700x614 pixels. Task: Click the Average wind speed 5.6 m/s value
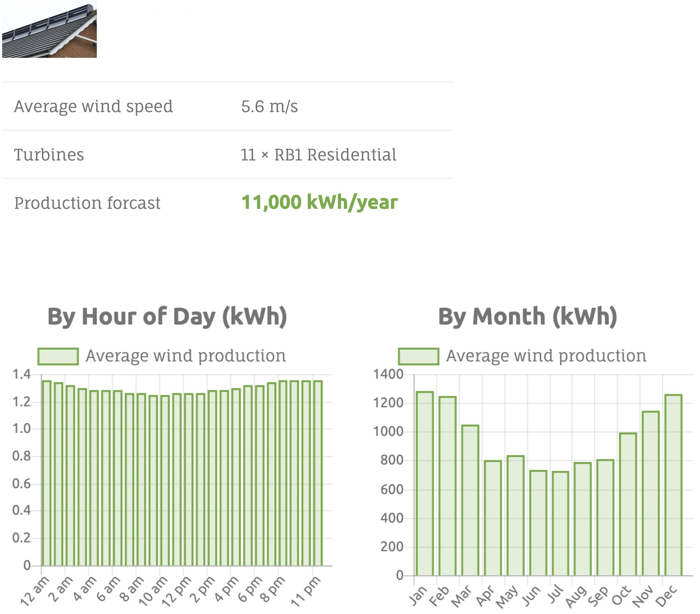(270, 107)
